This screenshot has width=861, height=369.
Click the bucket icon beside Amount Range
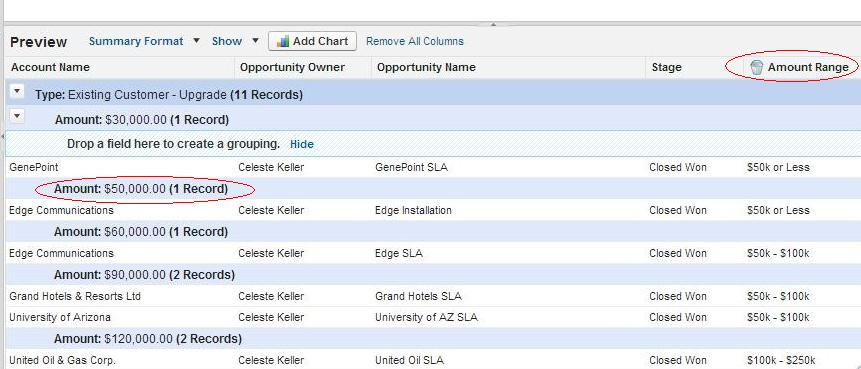coord(756,68)
